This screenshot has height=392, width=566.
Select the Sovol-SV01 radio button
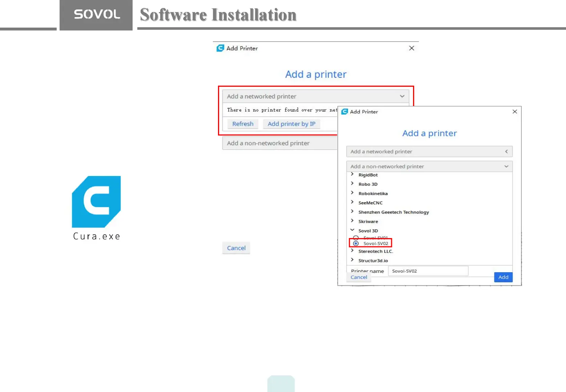356,238
